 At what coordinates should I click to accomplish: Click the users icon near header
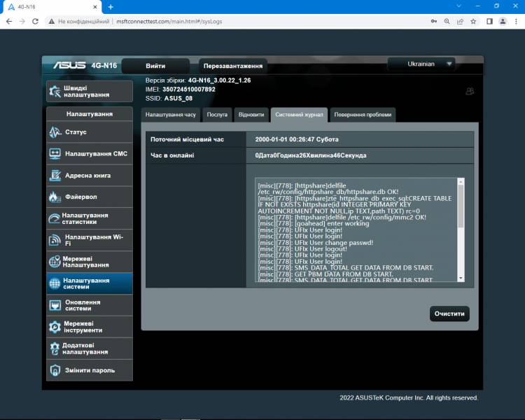point(470,91)
